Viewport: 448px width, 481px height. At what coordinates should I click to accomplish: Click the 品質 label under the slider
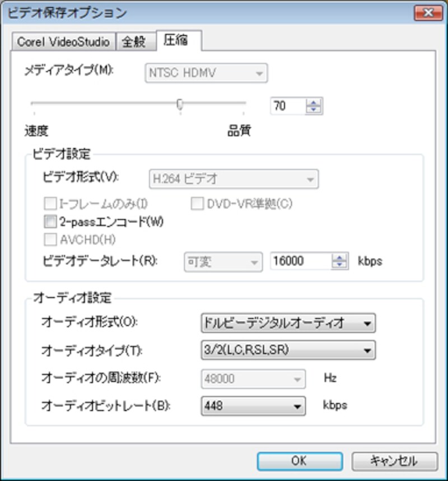click(239, 131)
